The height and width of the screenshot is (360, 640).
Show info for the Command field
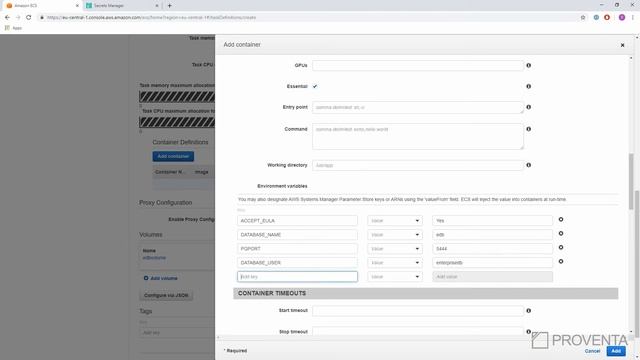tap(529, 129)
